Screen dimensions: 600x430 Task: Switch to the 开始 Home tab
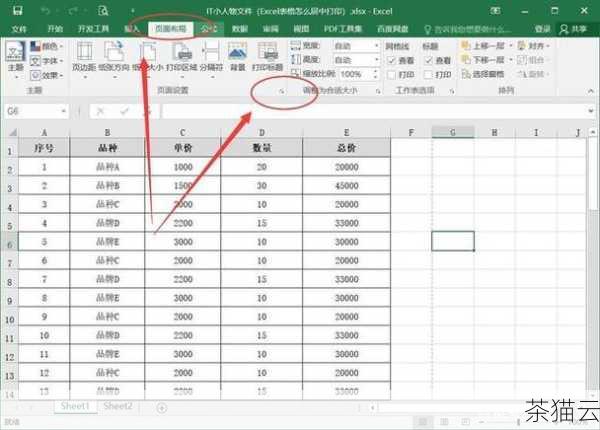tap(55, 29)
